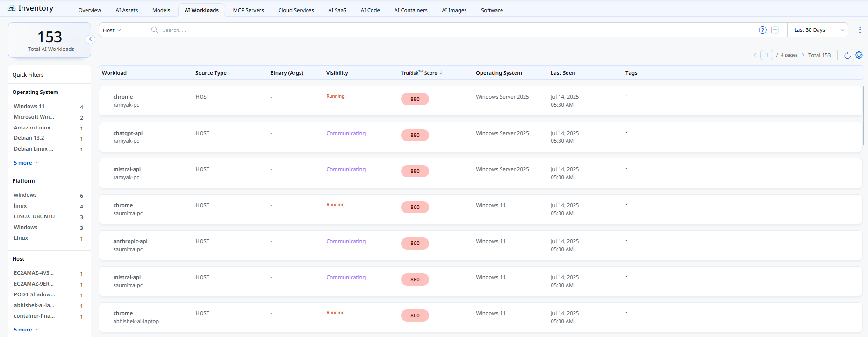Open the MCP Servers tab
The height and width of the screenshot is (337, 868).
click(x=248, y=10)
